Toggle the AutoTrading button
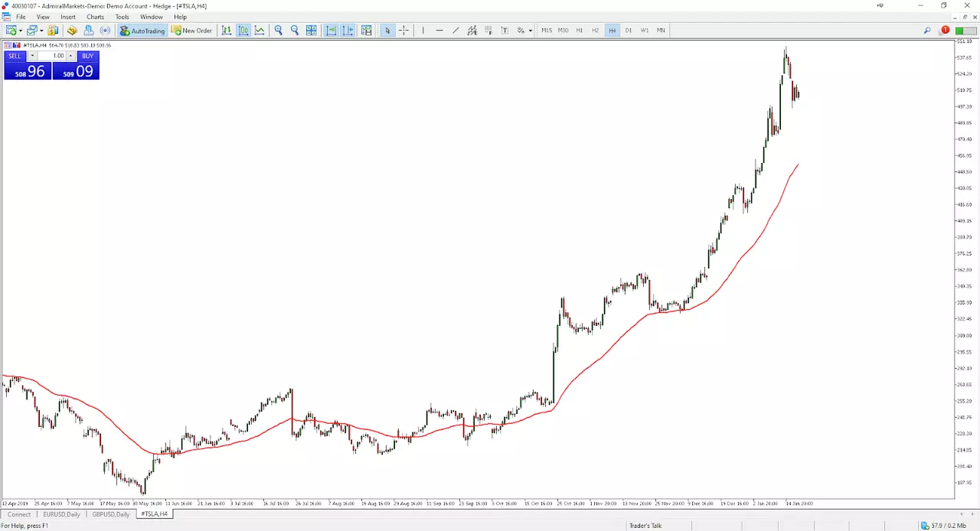 tap(142, 31)
